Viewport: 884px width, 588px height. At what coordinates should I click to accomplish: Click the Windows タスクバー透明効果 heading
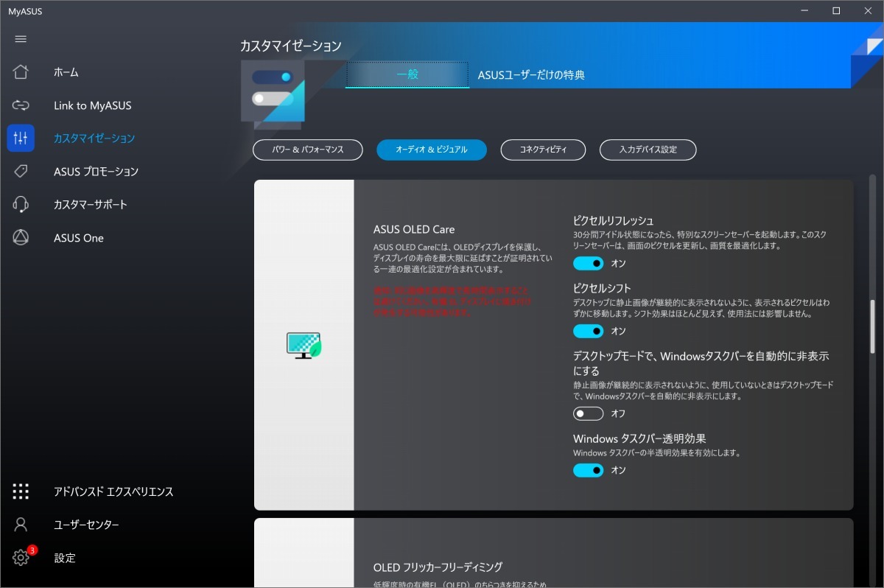[639, 438]
